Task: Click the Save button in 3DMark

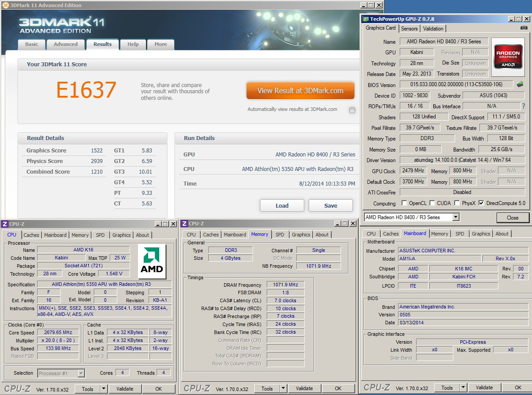Action: tap(331, 205)
